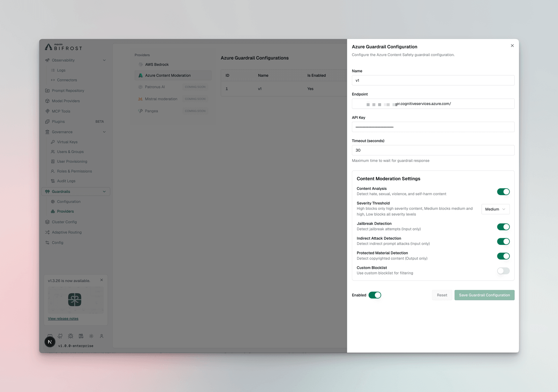Screen dimensions: 558x392
Task: Click the Audit Logs icon
Action: 53,181
